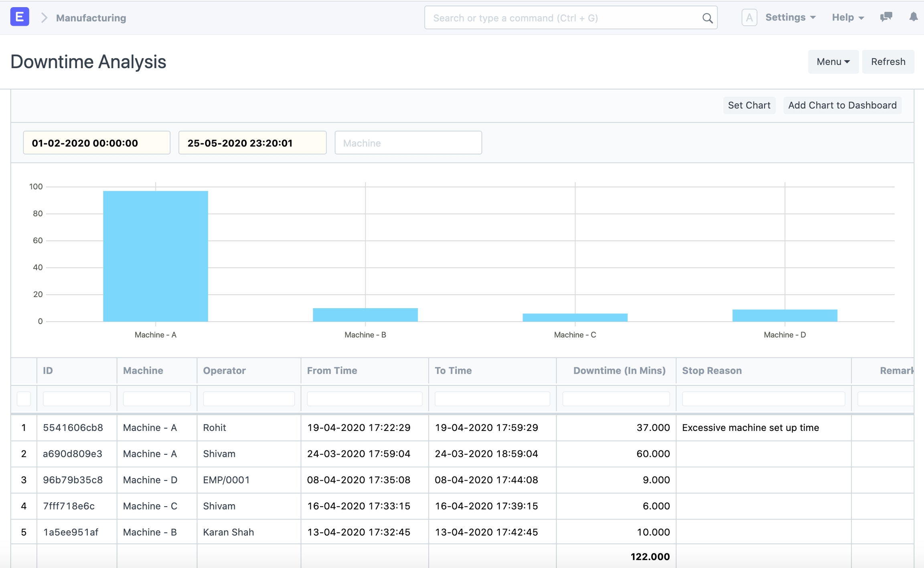This screenshot has width=924, height=568.
Task: Click the user avatar A icon
Action: pos(749,18)
